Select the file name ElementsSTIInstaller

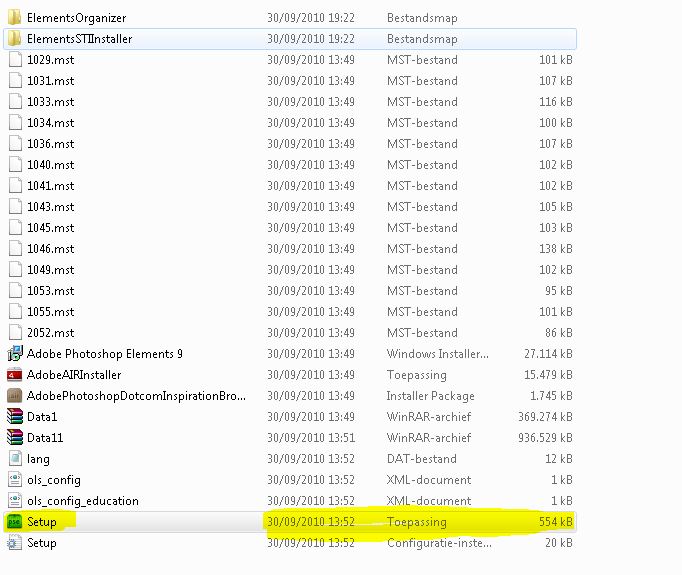pos(80,39)
